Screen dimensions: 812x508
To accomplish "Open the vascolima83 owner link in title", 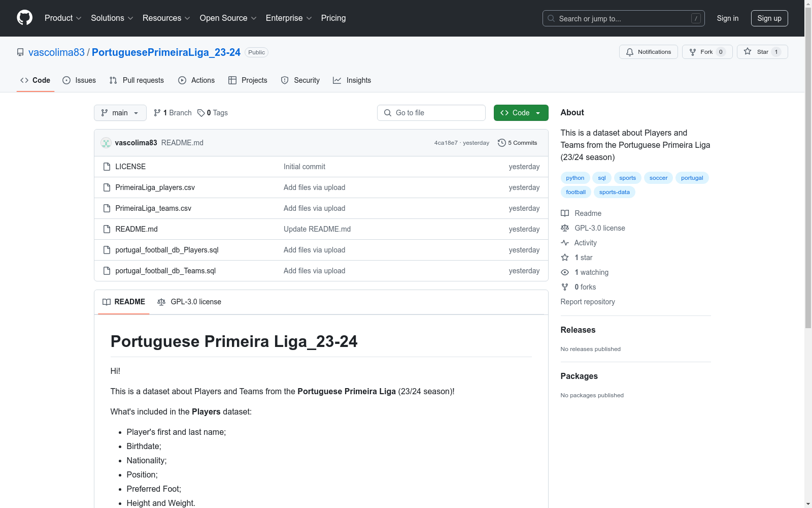I will [x=56, y=52].
